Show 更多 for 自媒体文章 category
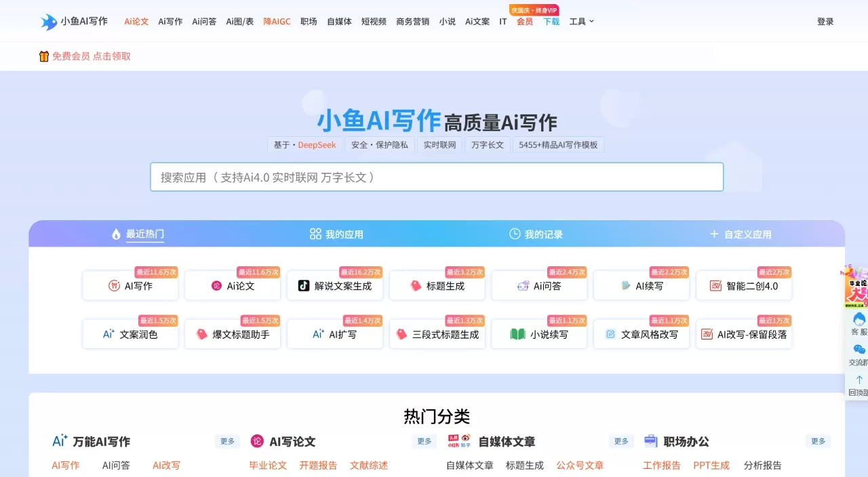The height and width of the screenshot is (477, 868). coord(621,442)
